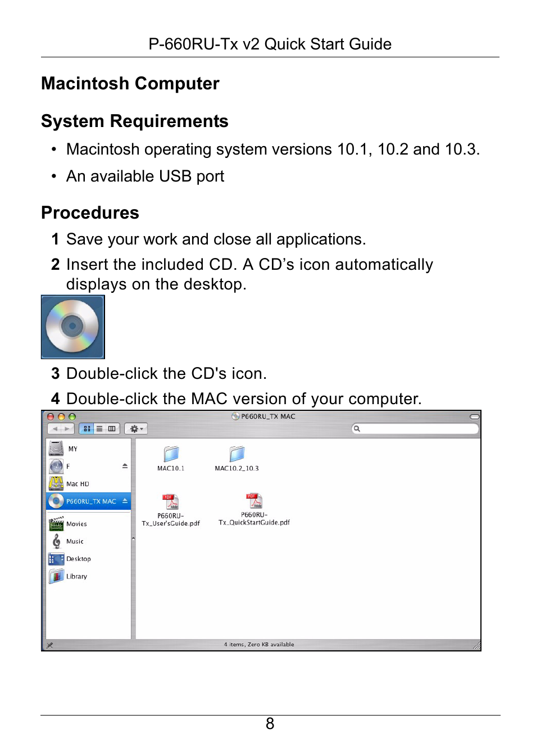Select the 'Tx_User'sGuide.pdf' filename label
Viewport: 536px width, 756px height.
171,523
